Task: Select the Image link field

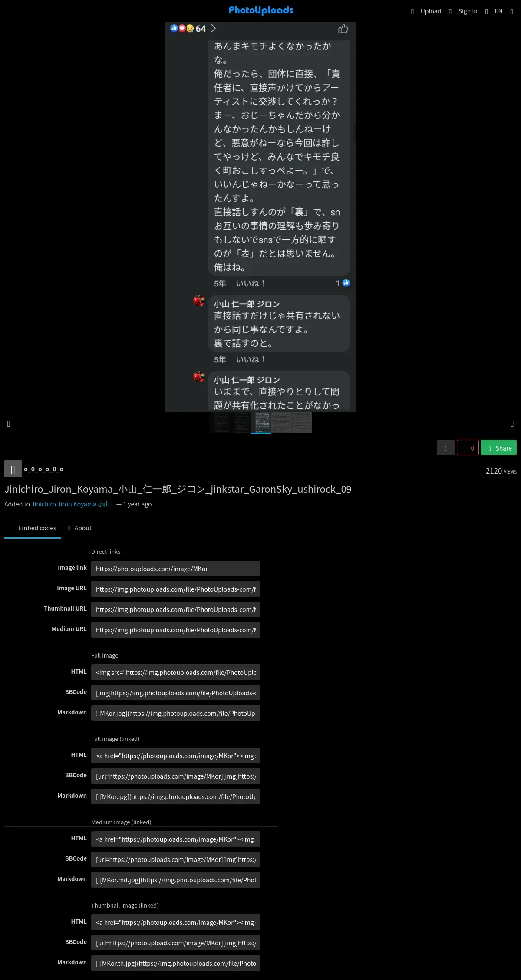Action: tap(176, 569)
